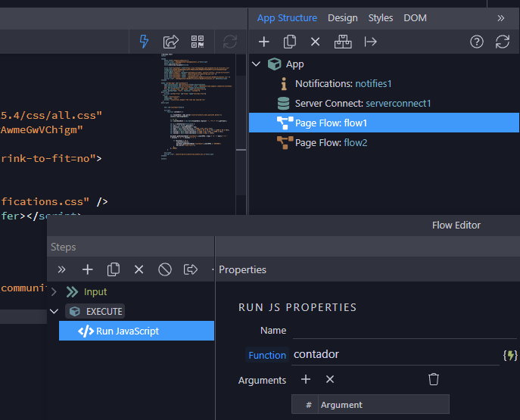Delete the selected flow step
The width and height of the screenshot is (520, 420).
[x=139, y=269]
